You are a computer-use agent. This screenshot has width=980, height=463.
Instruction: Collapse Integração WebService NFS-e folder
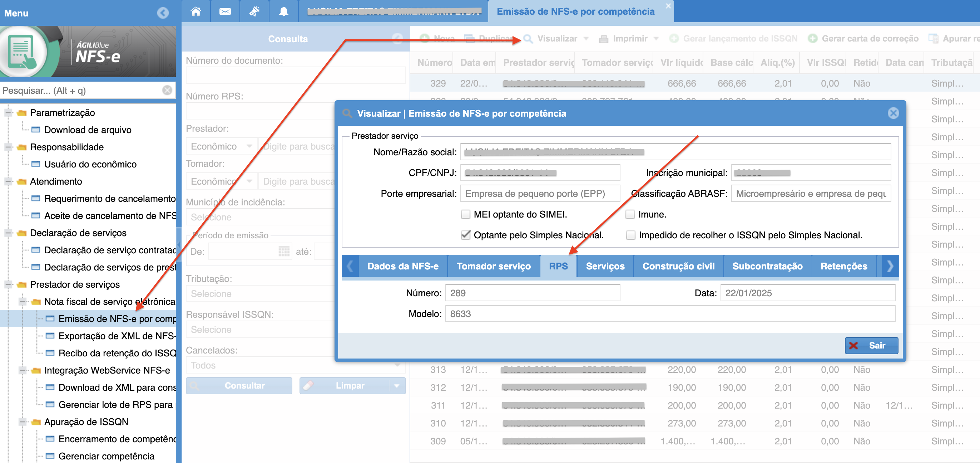click(x=23, y=370)
